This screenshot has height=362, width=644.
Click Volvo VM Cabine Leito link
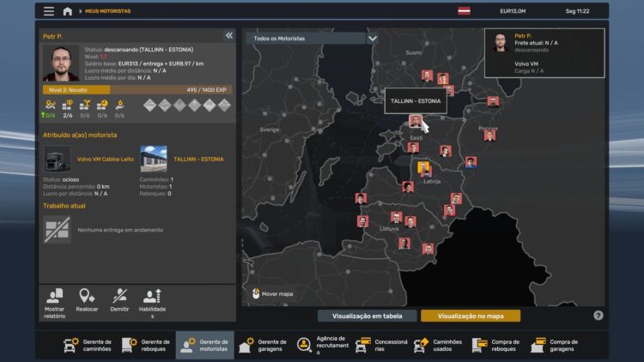105,160
